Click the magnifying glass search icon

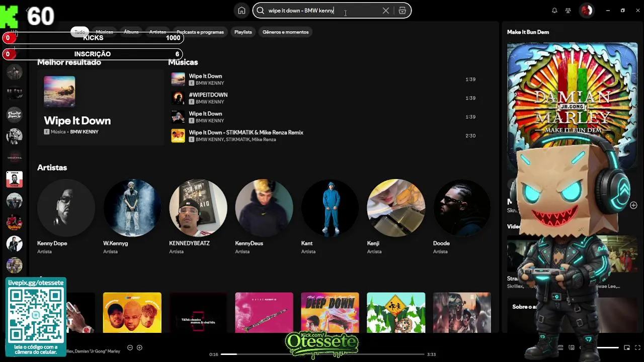click(x=260, y=11)
